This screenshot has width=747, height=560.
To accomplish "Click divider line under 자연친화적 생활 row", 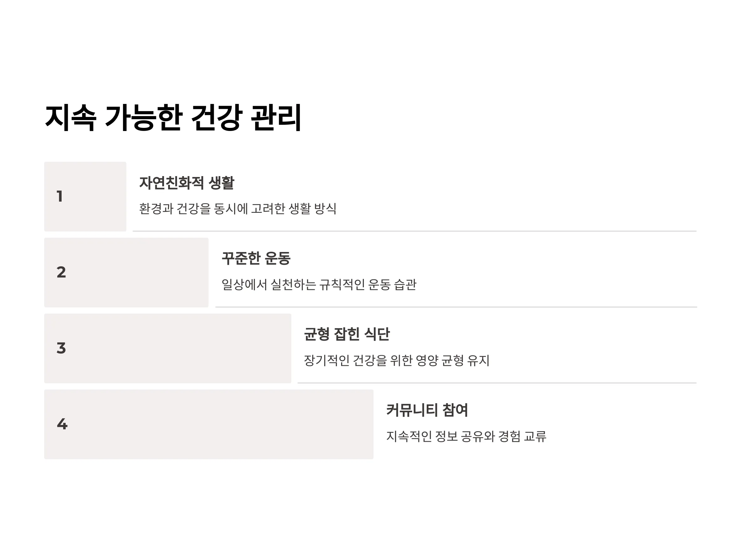I will [x=415, y=231].
